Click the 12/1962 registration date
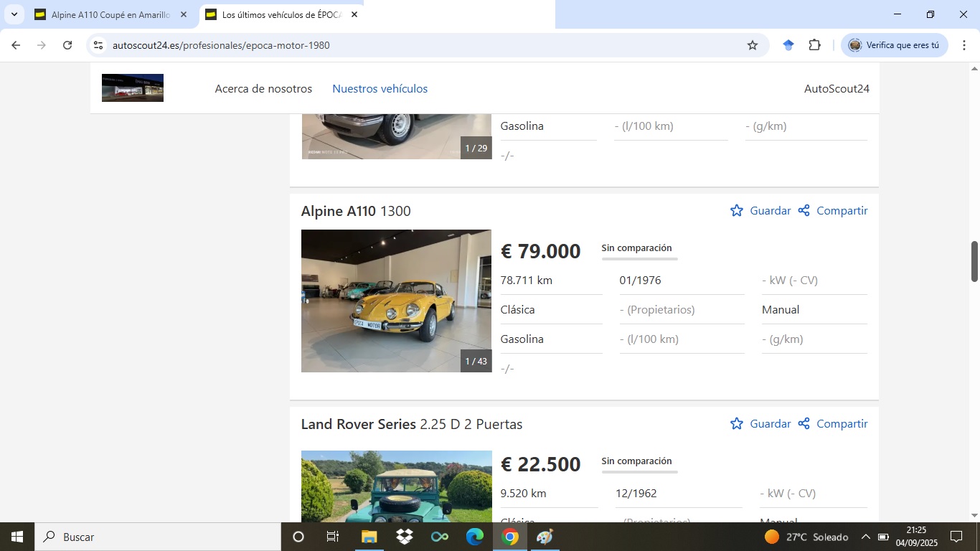This screenshot has height=551, width=980. click(x=636, y=494)
